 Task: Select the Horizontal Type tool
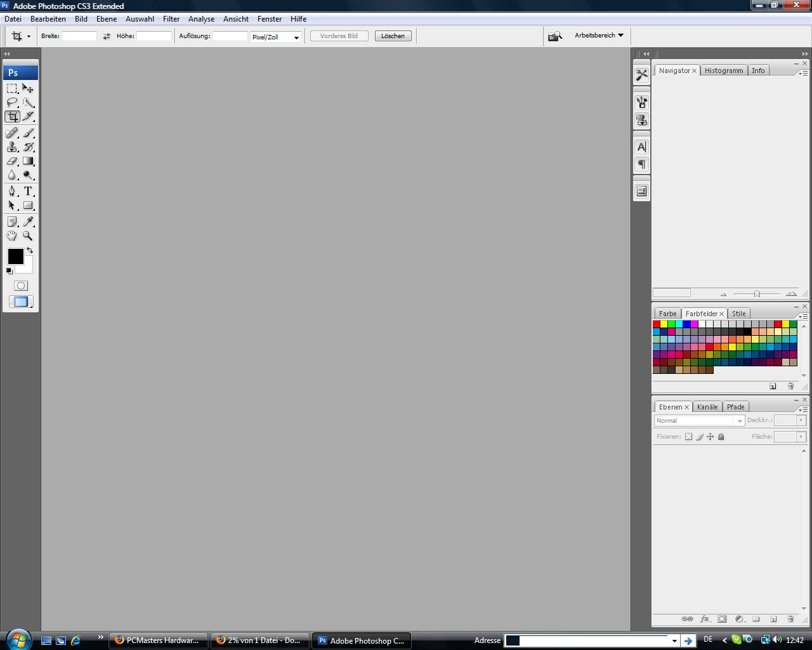coord(28,191)
